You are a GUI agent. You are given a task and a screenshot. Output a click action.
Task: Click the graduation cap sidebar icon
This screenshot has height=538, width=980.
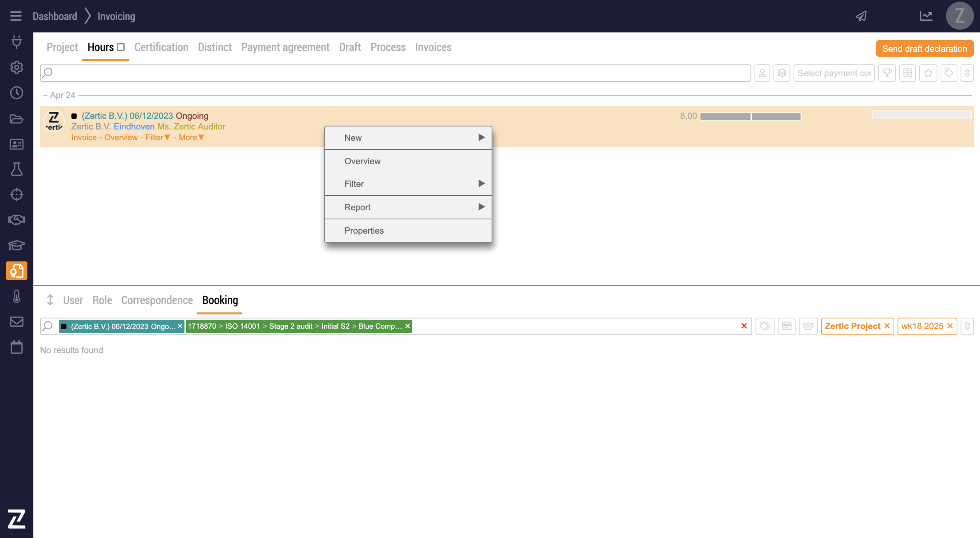coord(16,245)
